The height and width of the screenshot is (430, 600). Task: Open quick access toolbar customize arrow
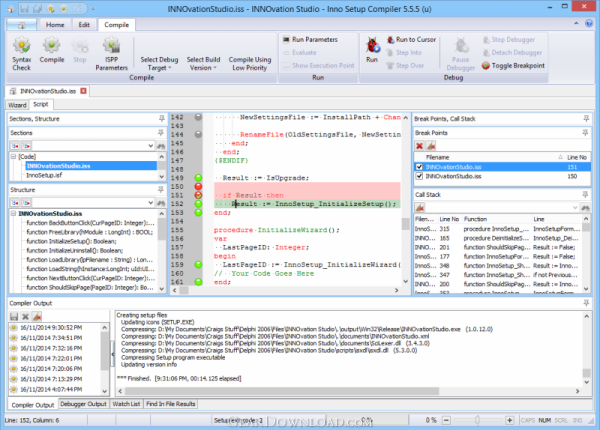tap(93, 8)
